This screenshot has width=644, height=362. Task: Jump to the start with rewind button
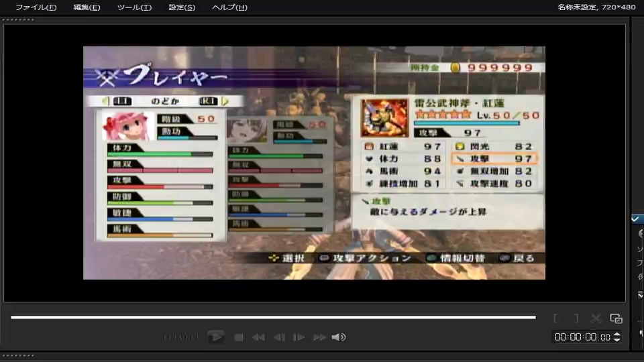258,337
